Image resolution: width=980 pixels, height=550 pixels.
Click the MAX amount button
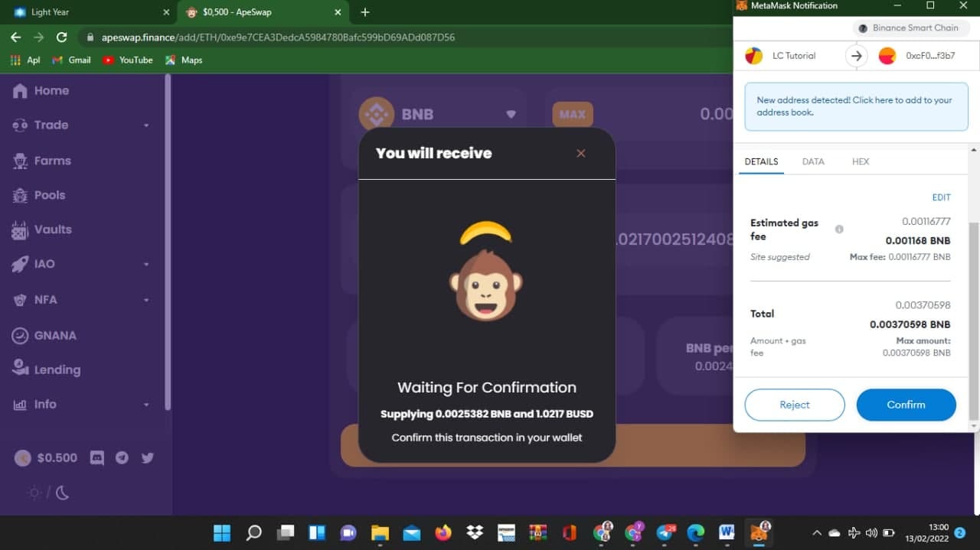[573, 114]
